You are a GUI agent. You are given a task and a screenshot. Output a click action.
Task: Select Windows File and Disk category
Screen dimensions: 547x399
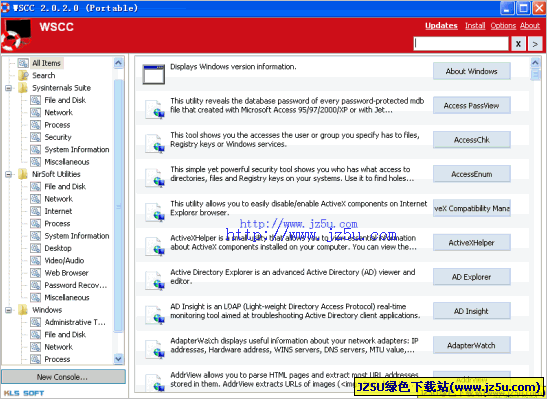(x=65, y=334)
